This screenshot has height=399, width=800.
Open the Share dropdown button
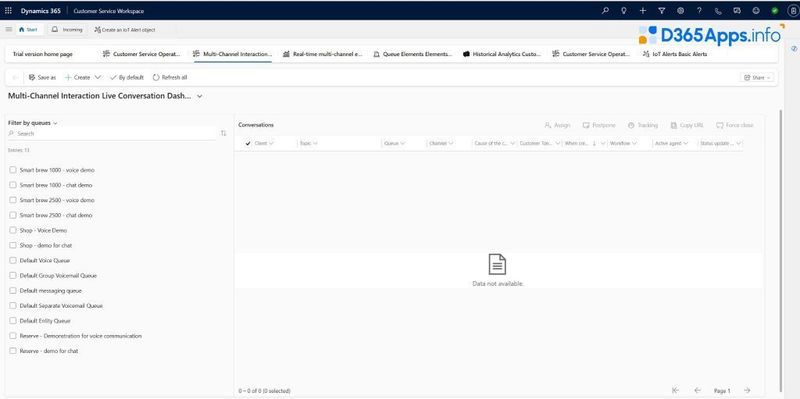click(758, 78)
